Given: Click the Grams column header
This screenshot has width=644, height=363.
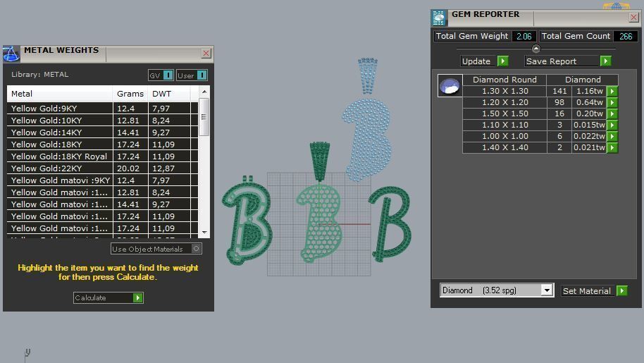Looking at the screenshot, I should (x=130, y=94).
